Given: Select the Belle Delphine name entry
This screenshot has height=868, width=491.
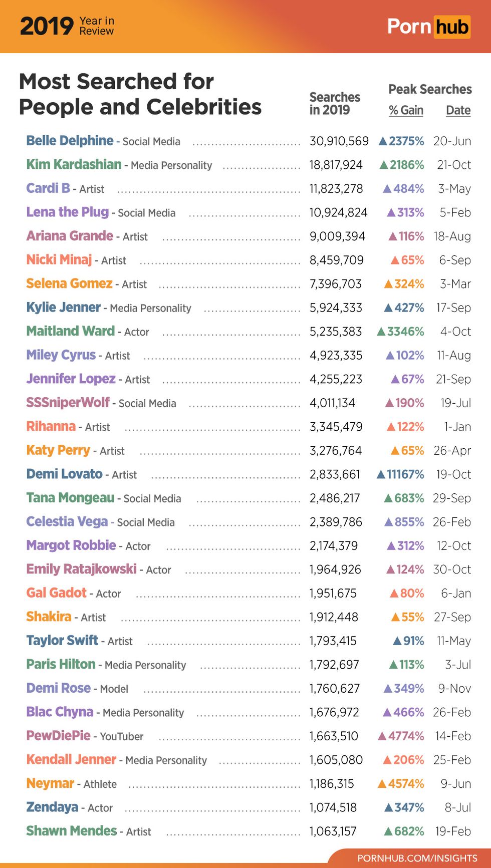Looking at the screenshot, I should (70, 141).
